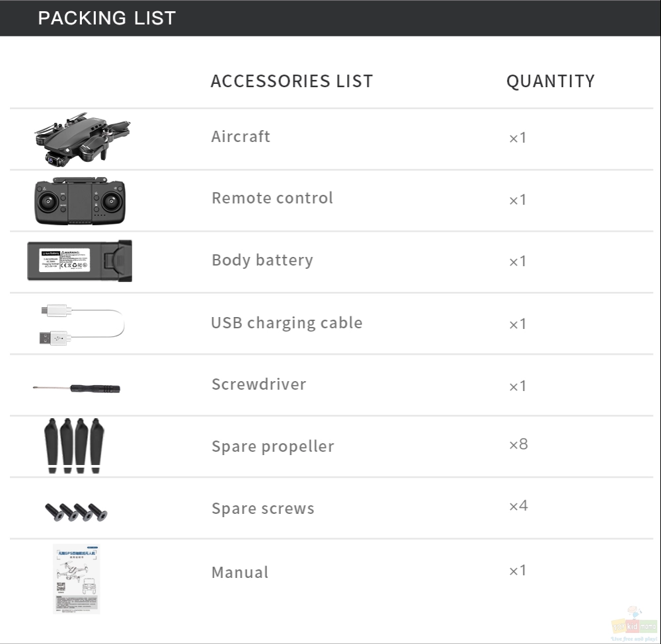Open the manual booklet thumbnail
The width and height of the screenshot is (661, 644).
click(76, 579)
